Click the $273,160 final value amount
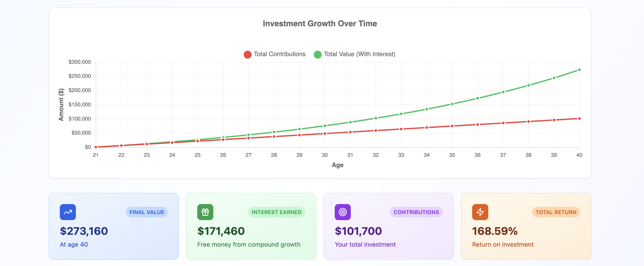This screenshot has height=266, width=644. 83,231
